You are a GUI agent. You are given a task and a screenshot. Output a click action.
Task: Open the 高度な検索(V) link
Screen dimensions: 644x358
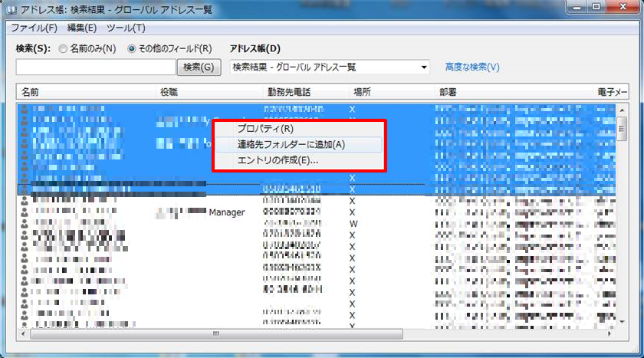[472, 67]
